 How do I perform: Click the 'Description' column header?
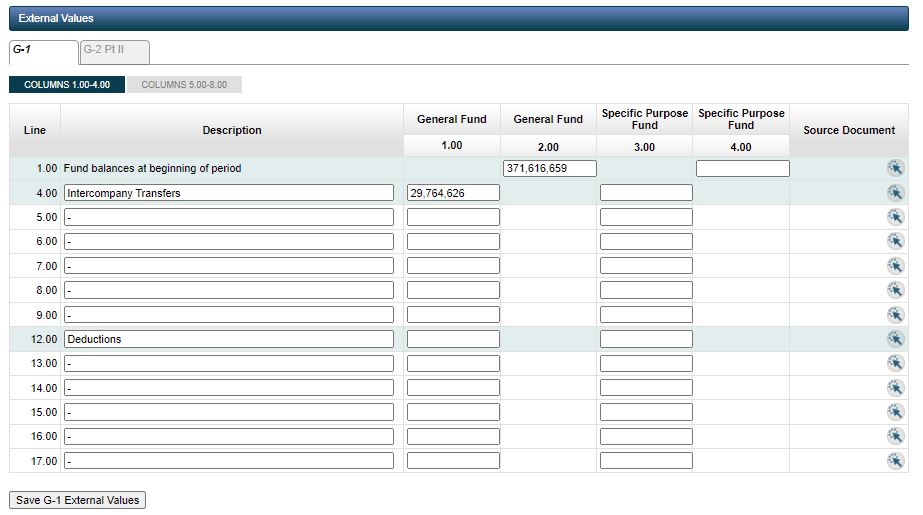[x=232, y=130]
